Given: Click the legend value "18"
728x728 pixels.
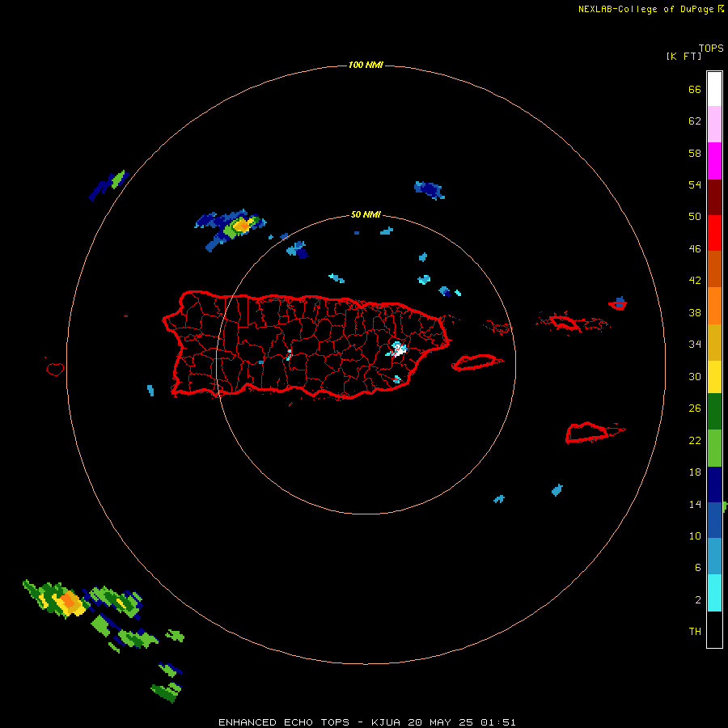Looking at the screenshot, I should click(695, 472).
